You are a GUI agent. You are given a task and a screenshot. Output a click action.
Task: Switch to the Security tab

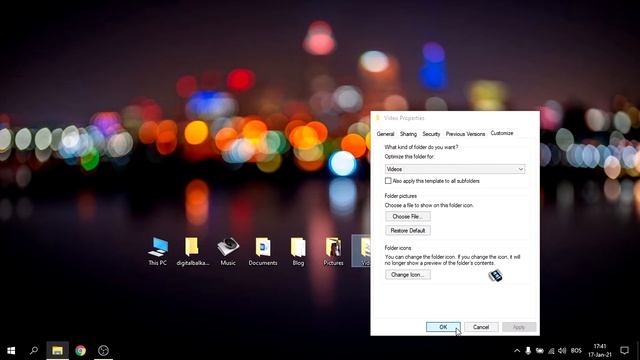[x=431, y=134]
